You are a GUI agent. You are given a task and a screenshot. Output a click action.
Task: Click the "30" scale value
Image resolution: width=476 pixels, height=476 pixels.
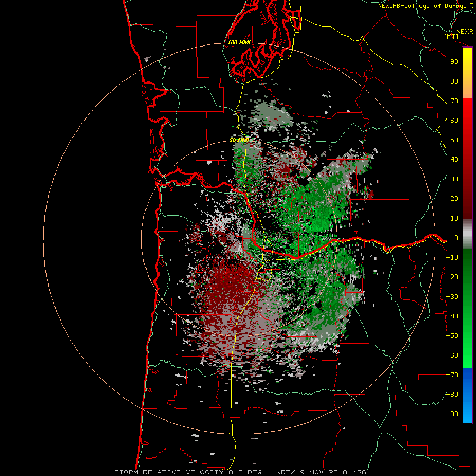click(454, 179)
